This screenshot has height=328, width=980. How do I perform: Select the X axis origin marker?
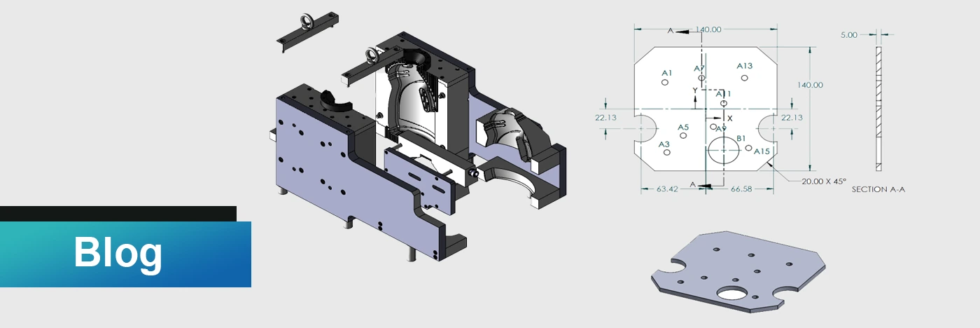tap(729, 118)
